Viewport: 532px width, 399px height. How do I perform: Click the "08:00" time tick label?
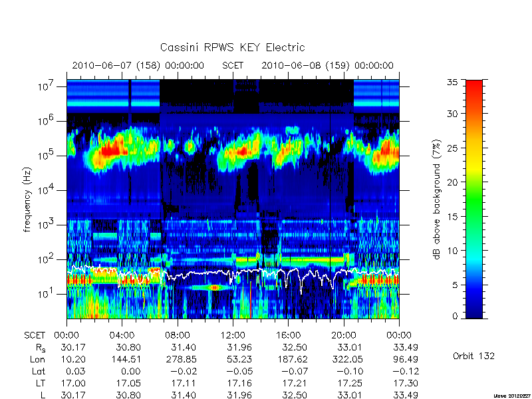click(178, 335)
